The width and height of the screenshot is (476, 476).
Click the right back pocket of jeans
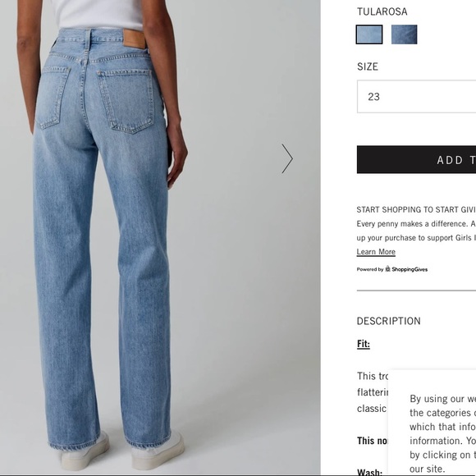[126, 101]
